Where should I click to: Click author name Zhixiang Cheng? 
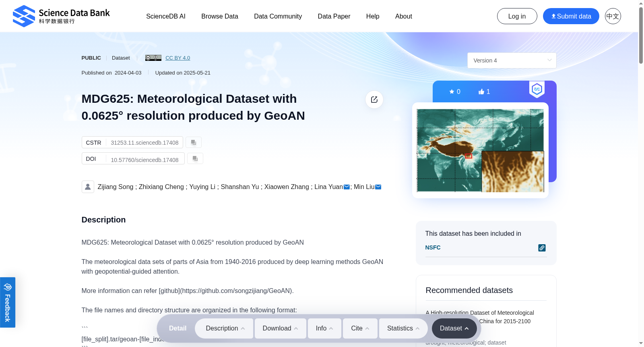point(161,187)
